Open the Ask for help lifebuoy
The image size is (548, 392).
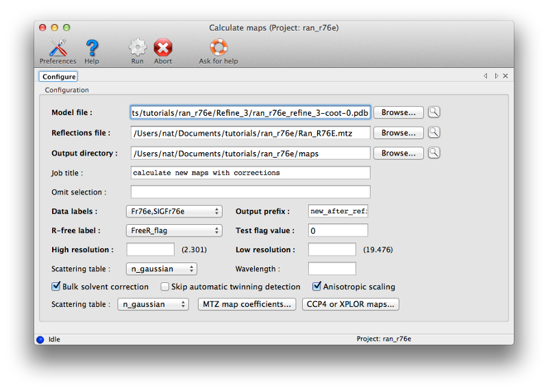tap(219, 48)
